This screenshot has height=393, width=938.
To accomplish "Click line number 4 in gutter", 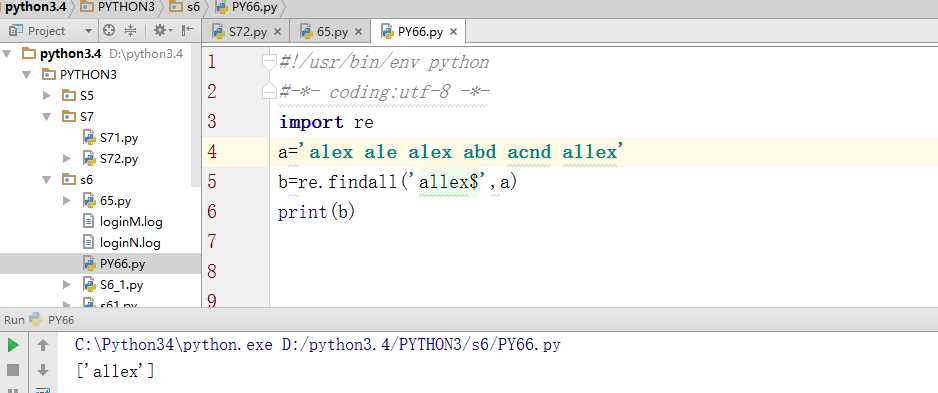I will point(212,151).
